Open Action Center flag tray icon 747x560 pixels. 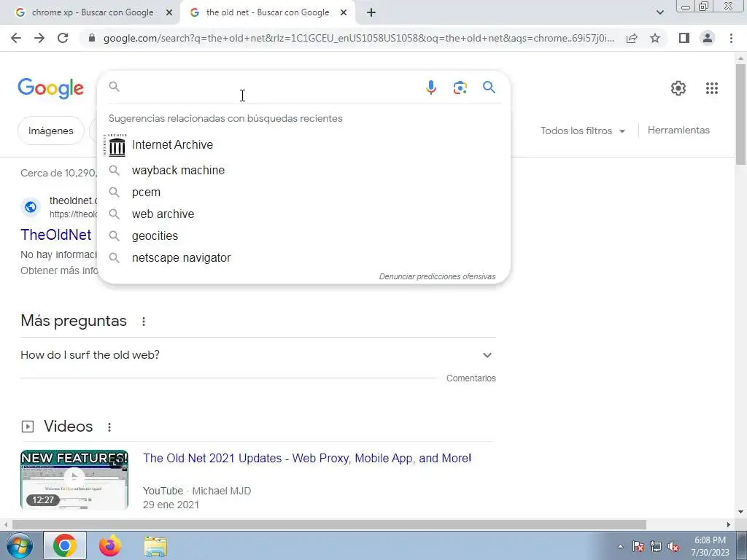point(638,547)
